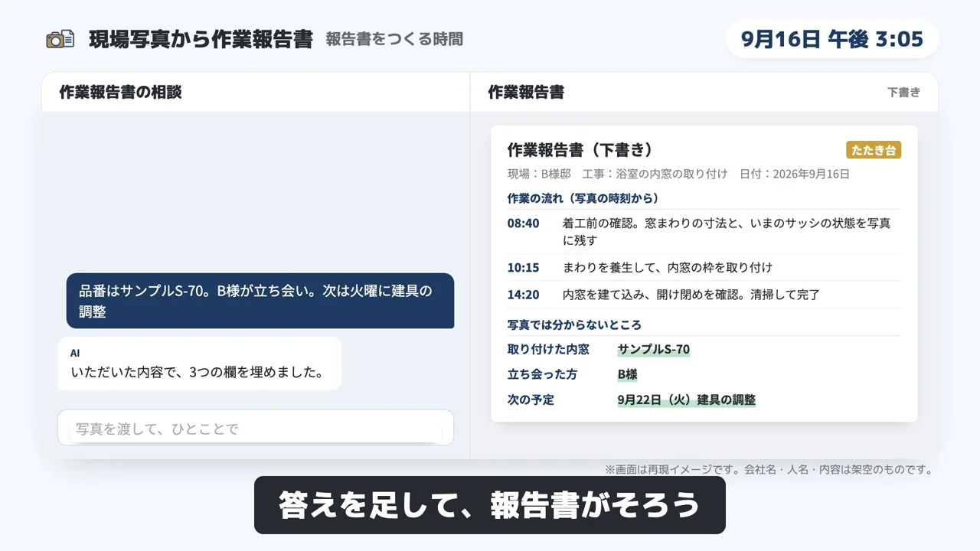980x551 pixels.
Task: Click the たたき台 badge on the report
Action: 874,150
